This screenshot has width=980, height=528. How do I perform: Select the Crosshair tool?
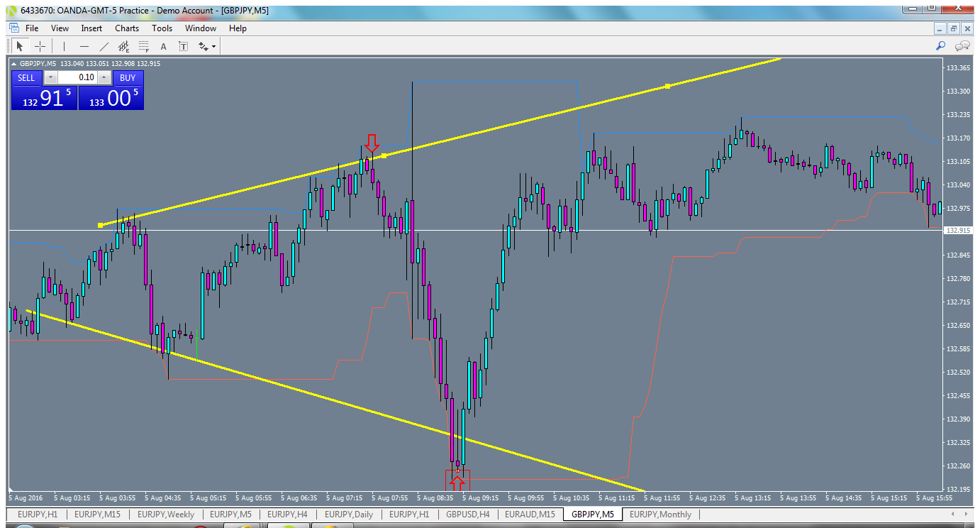(40, 45)
